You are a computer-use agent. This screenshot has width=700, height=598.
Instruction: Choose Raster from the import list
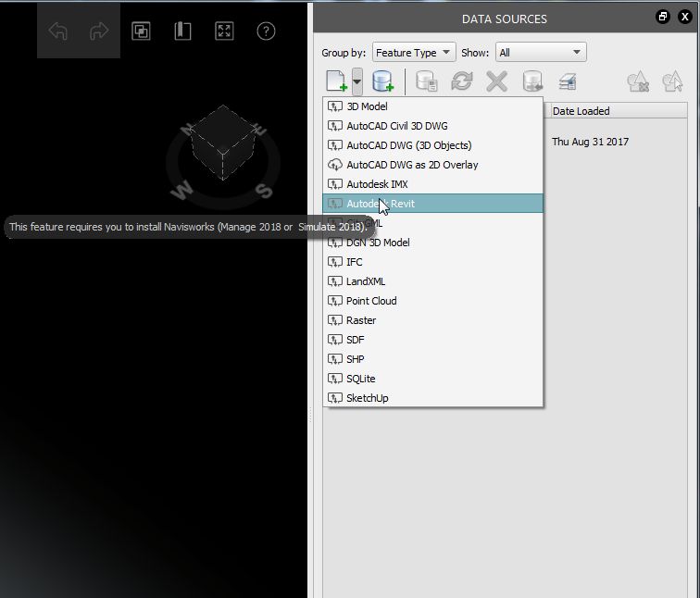click(432, 320)
